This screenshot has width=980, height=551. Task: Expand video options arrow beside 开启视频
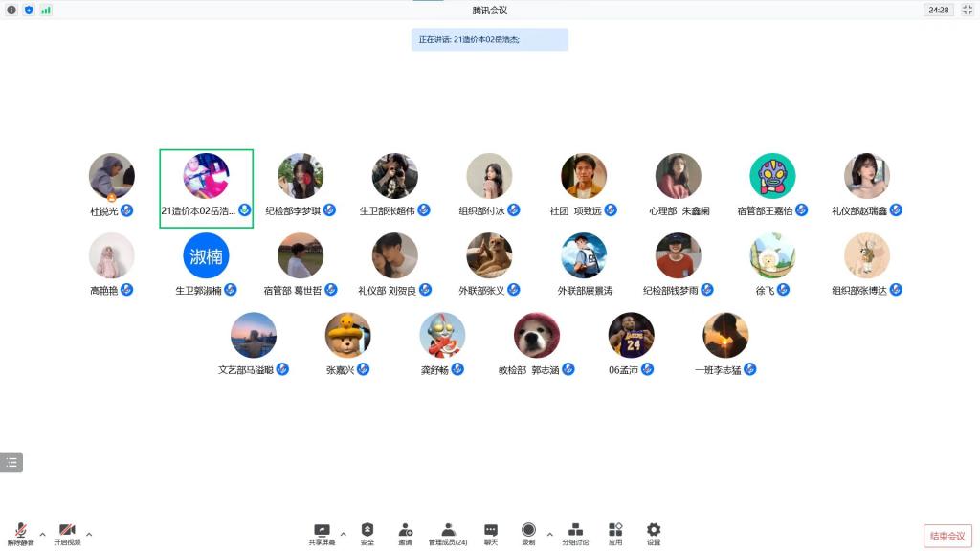(89, 534)
